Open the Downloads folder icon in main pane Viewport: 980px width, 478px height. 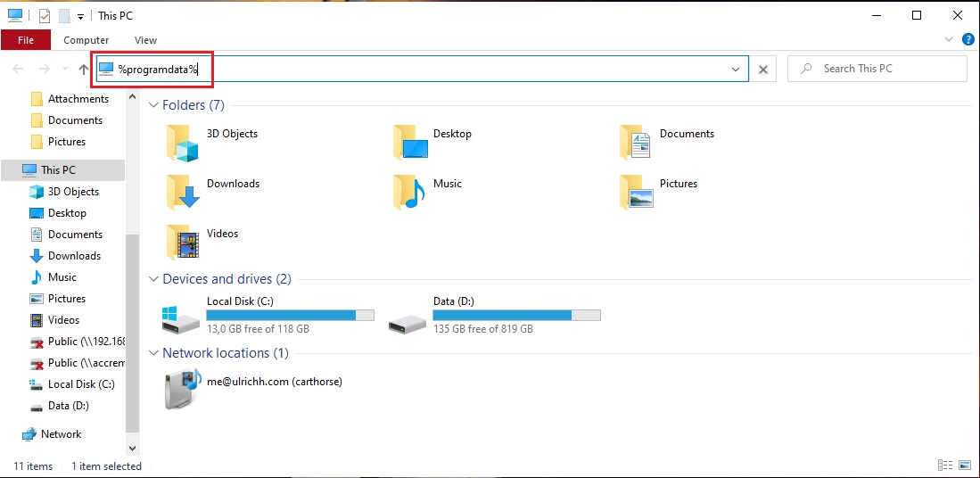point(183,192)
